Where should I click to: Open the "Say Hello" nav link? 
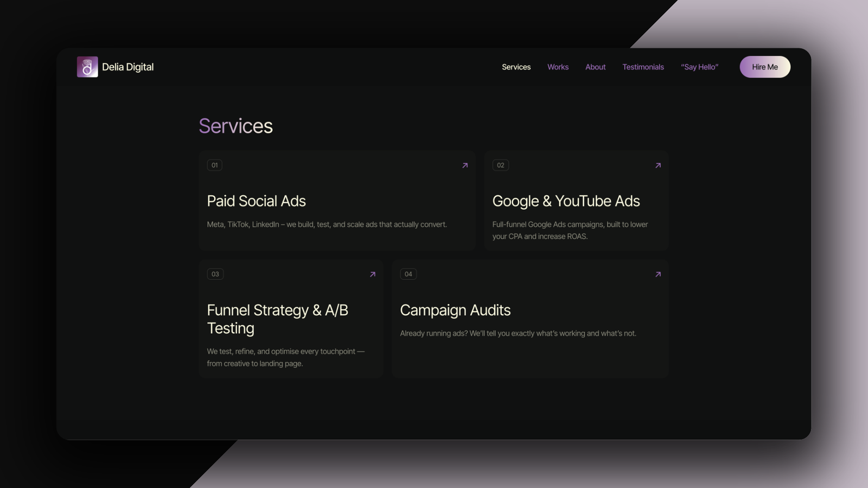click(x=699, y=67)
